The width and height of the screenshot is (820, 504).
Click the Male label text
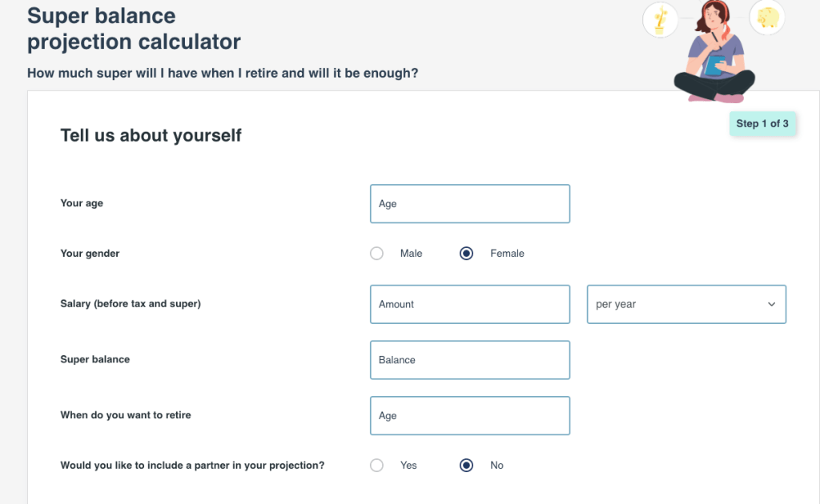411,254
